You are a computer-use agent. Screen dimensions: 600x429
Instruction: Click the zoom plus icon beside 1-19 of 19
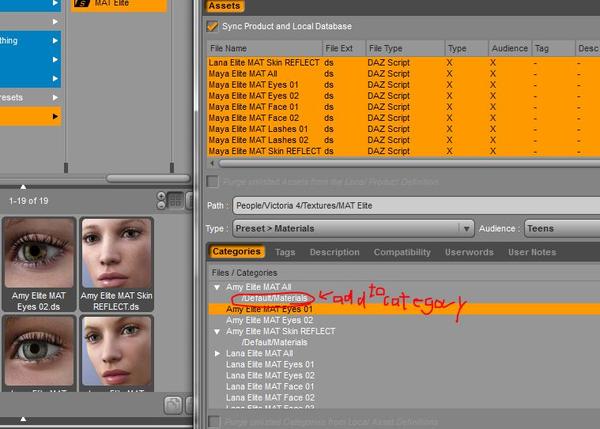(161, 196)
